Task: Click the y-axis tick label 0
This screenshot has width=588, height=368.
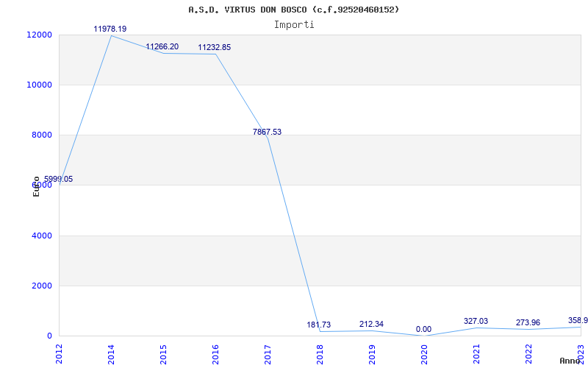Action: pos(49,336)
